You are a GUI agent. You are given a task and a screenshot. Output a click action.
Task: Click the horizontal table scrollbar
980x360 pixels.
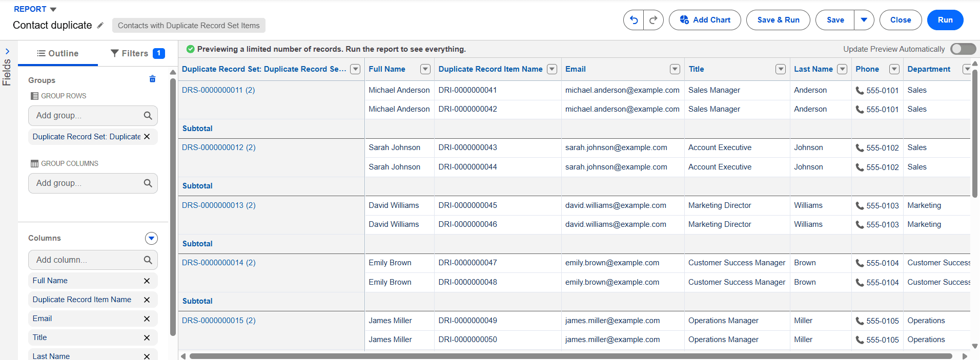[x=570, y=356]
